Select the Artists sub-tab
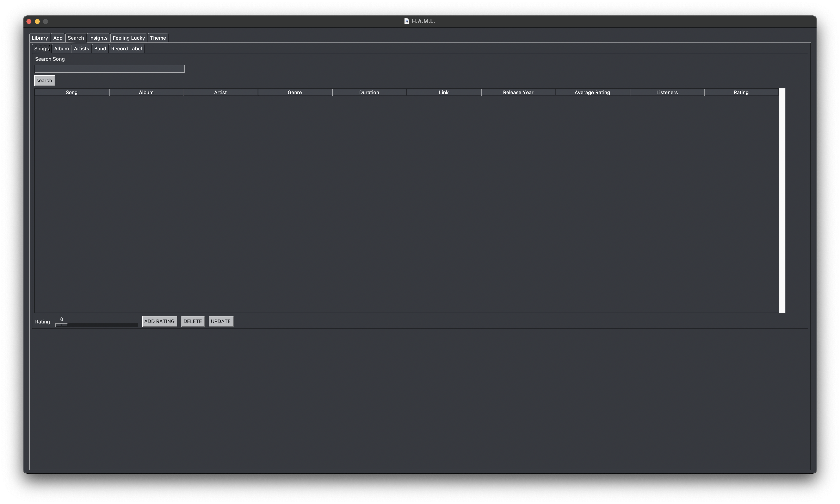The image size is (840, 504). tap(82, 48)
